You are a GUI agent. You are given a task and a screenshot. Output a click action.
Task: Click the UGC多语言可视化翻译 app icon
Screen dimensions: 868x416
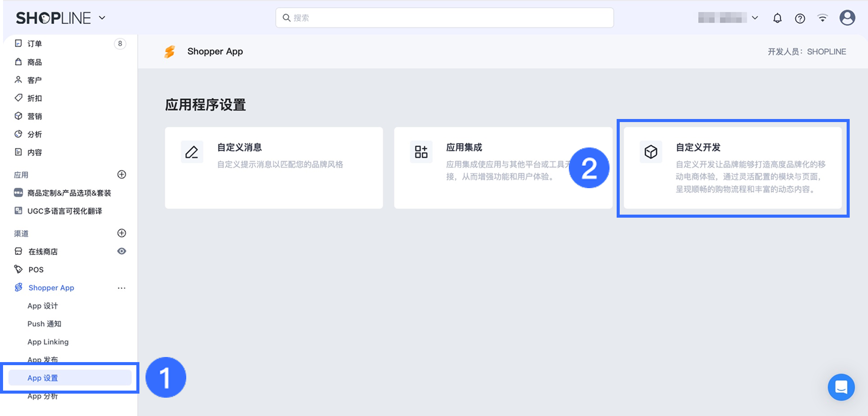pyautogui.click(x=18, y=211)
